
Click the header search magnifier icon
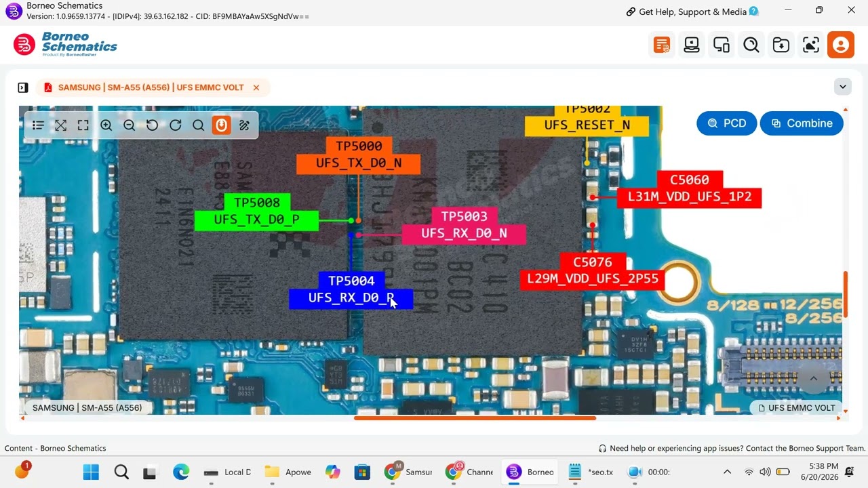[x=751, y=45]
